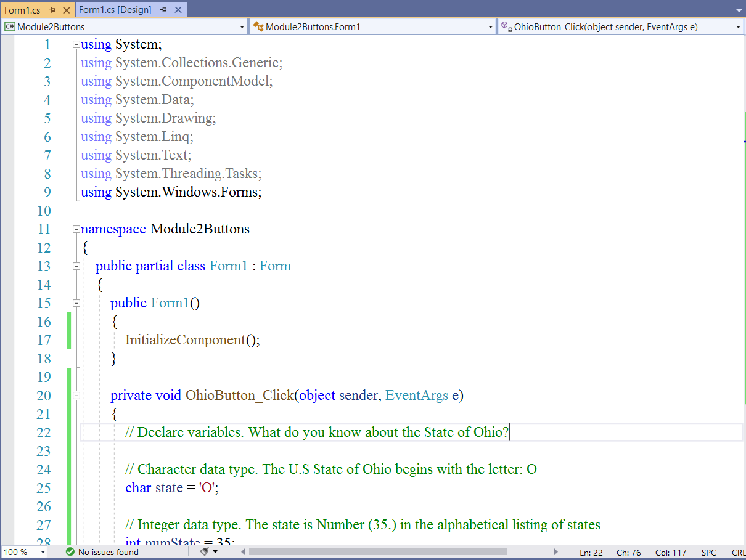This screenshot has width=746, height=560.
Task: Close the Form1.cs tab
Action: 67,10
